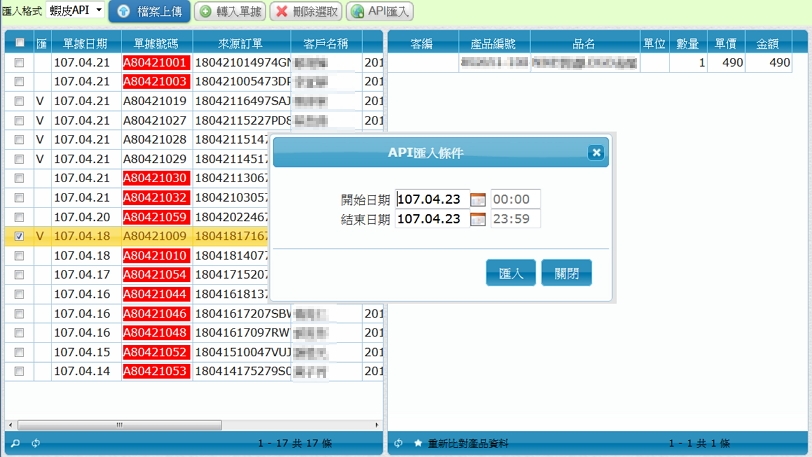Toggle the select-all checkbox in grid header
This screenshot has height=457, width=812.
coord(19,43)
